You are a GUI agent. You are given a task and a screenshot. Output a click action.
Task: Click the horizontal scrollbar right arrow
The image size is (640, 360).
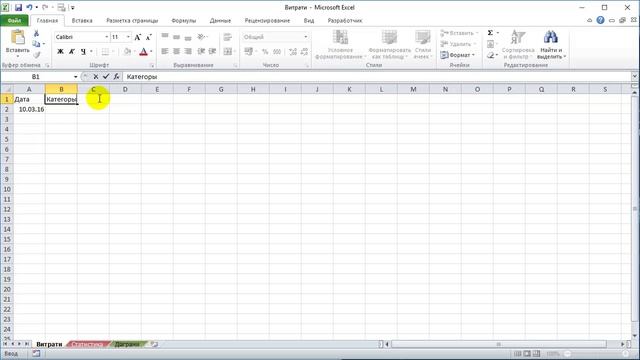pyautogui.click(x=622, y=344)
